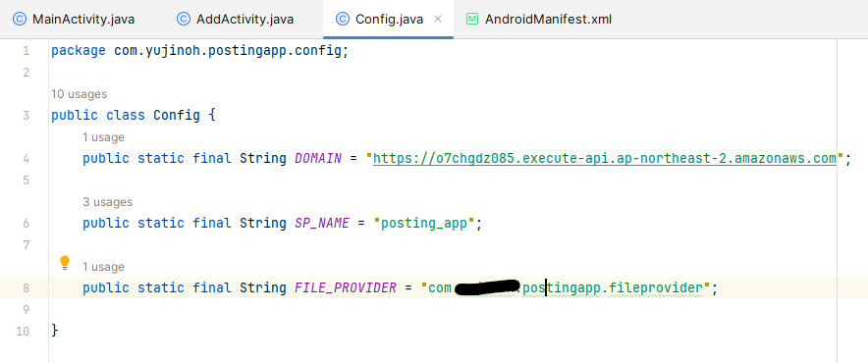The width and height of the screenshot is (868, 363).
Task: Click line number 1 in the gutter
Action: tap(26, 51)
